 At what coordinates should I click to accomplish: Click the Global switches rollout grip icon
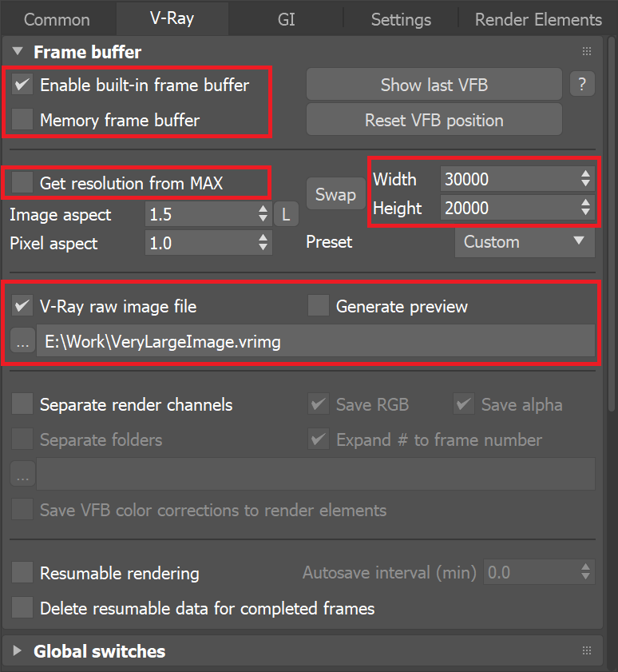pos(587,651)
